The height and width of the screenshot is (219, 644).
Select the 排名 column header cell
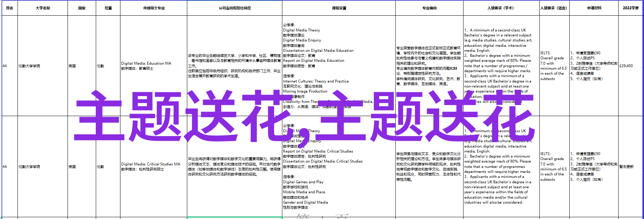point(10,8)
